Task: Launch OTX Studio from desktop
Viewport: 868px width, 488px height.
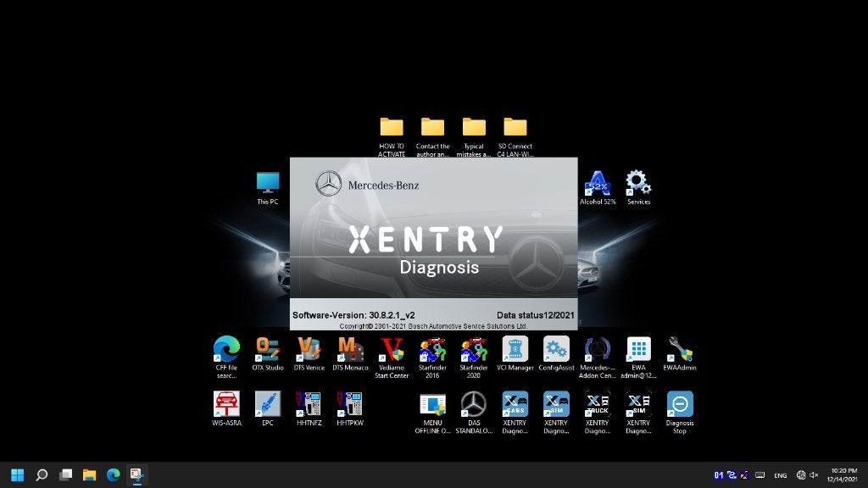Action: 267,353
